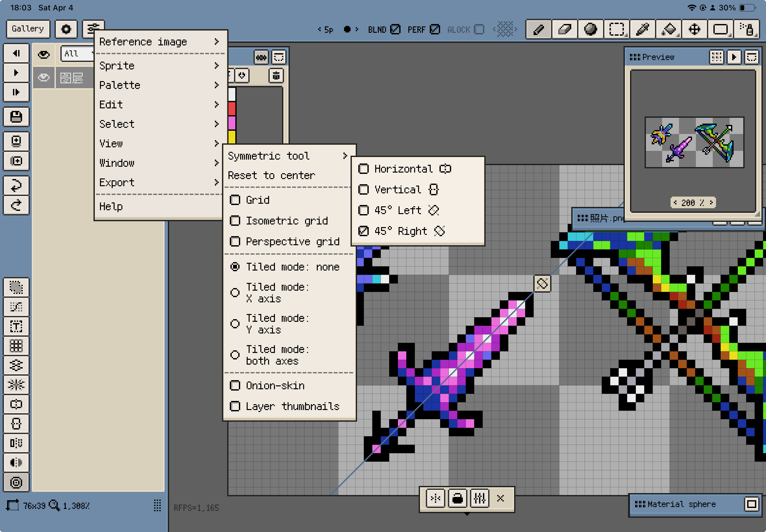Enable Horizontal symmetry checkbox
This screenshot has height=532, width=766.
click(x=363, y=169)
